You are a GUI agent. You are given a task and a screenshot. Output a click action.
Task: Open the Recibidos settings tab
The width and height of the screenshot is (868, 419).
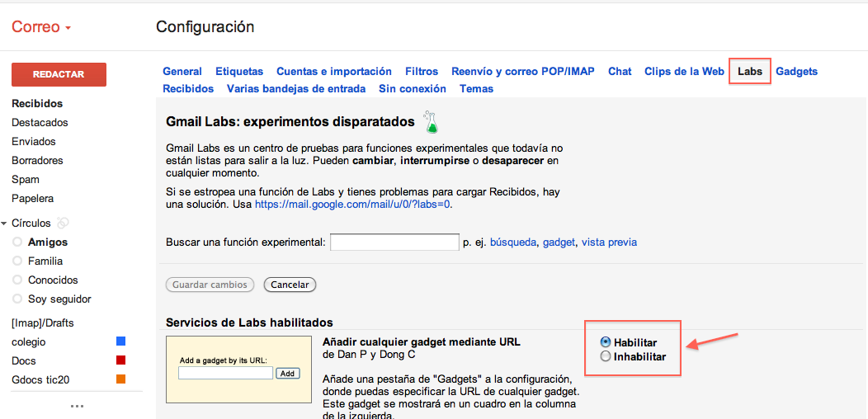click(188, 88)
